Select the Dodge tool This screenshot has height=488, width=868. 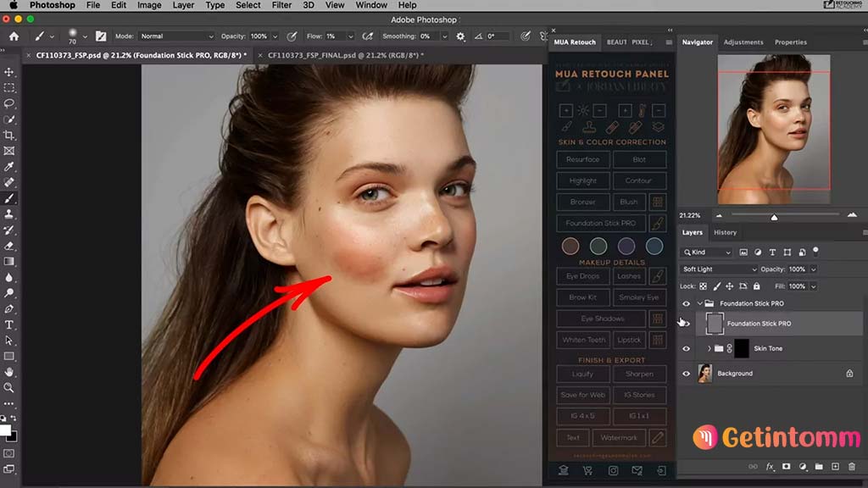[9, 292]
